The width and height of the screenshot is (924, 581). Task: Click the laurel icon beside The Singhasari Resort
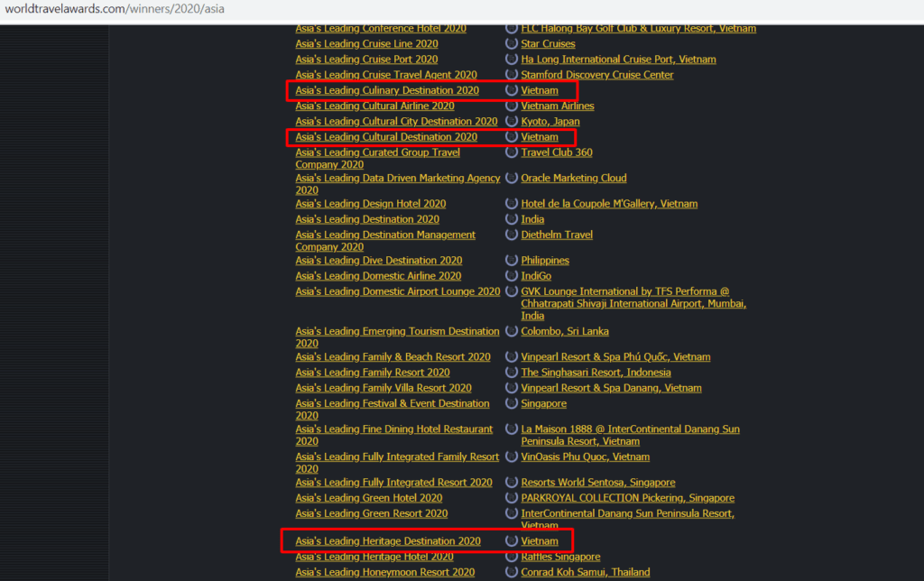[512, 372]
